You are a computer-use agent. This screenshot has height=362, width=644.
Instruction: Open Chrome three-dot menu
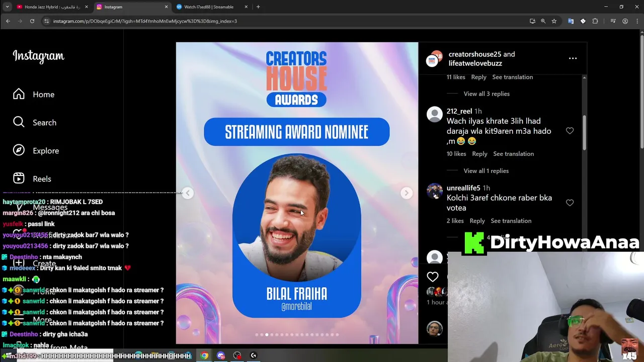pyautogui.click(x=636, y=21)
